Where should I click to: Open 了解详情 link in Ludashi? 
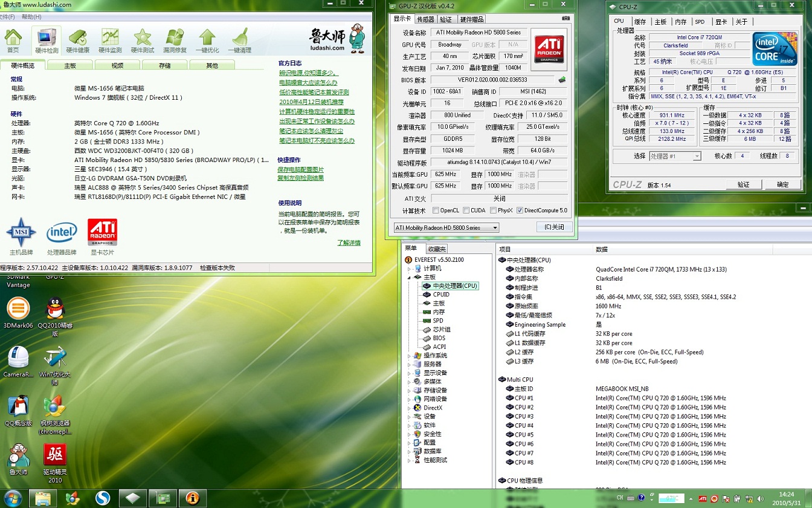(349, 243)
